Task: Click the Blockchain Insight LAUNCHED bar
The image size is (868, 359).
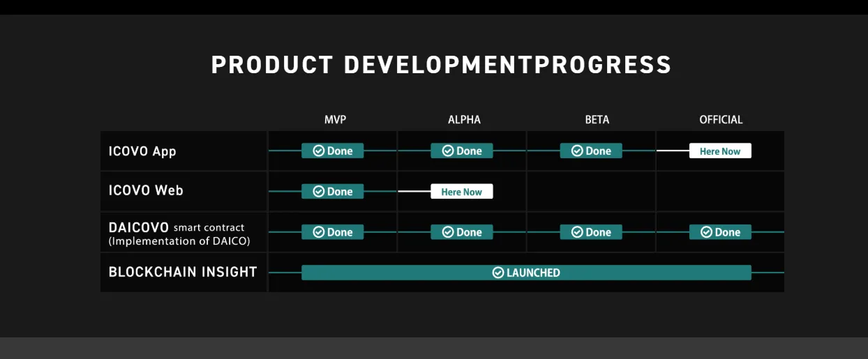Action: [526, 273]
